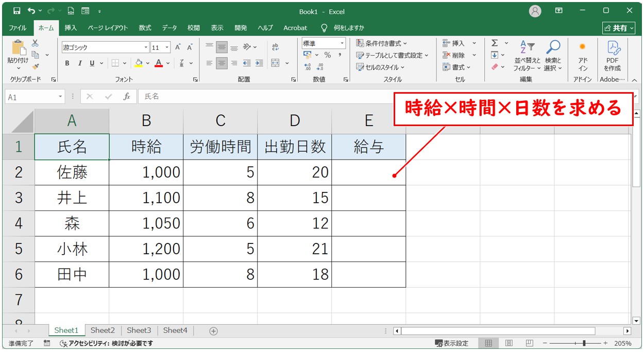Open 並べ替えとフィルター menu
The image size is (644, 352).
(x=527, y=56)
